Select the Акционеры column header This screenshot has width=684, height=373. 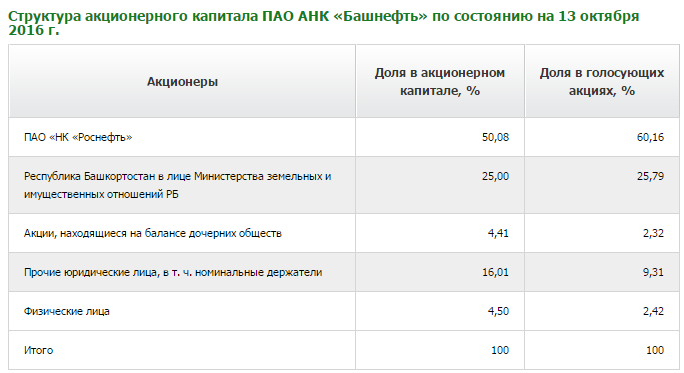point(182,82)
